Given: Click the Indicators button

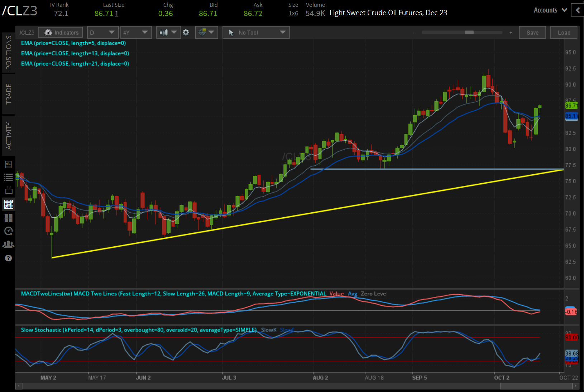Looking at the screenshot, I should tap(61, 33).
